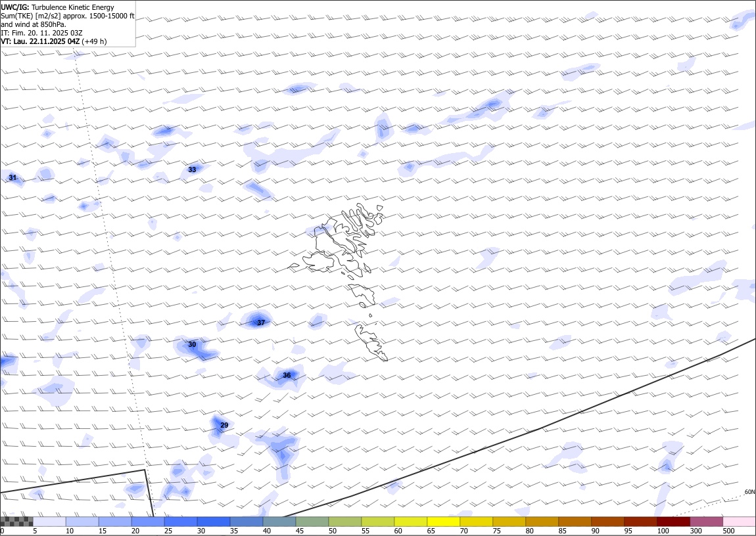Viewport: 756px width, 536px height.
Task: Select the legend scale number 300
Action: tap(696, 531)
